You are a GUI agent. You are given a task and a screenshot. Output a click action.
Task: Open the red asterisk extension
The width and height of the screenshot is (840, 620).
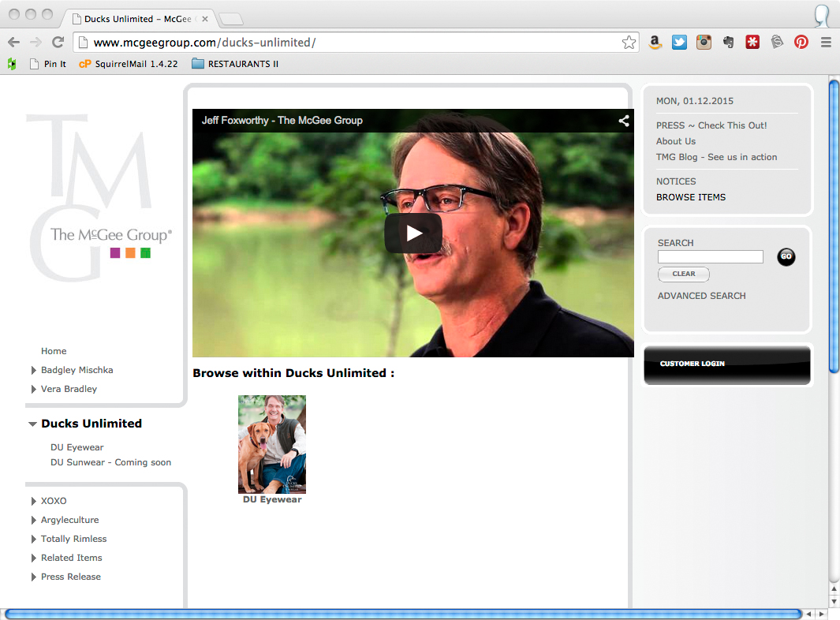[x=752, y=43]
